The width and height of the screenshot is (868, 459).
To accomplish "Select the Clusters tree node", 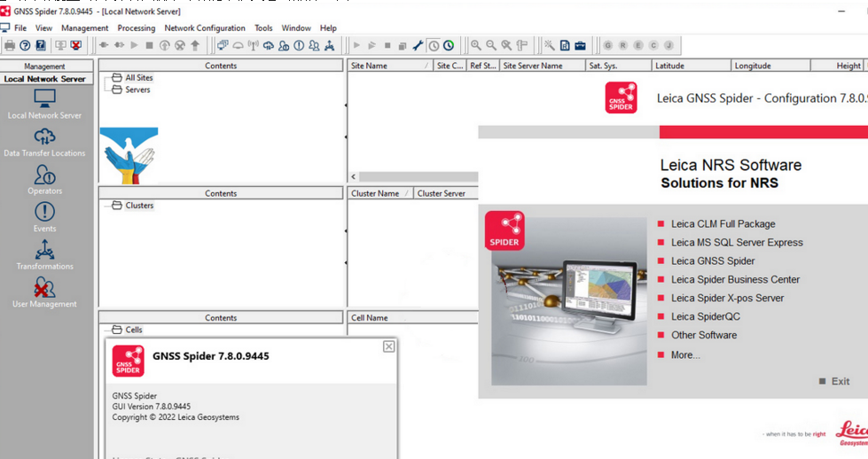I will point(139,206).
